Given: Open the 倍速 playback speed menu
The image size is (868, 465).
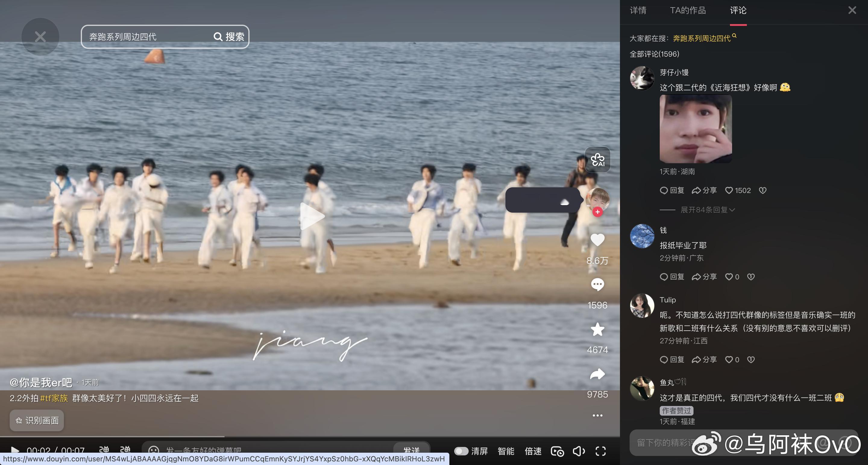Looking at the screenshot, I should click(533, 451).
